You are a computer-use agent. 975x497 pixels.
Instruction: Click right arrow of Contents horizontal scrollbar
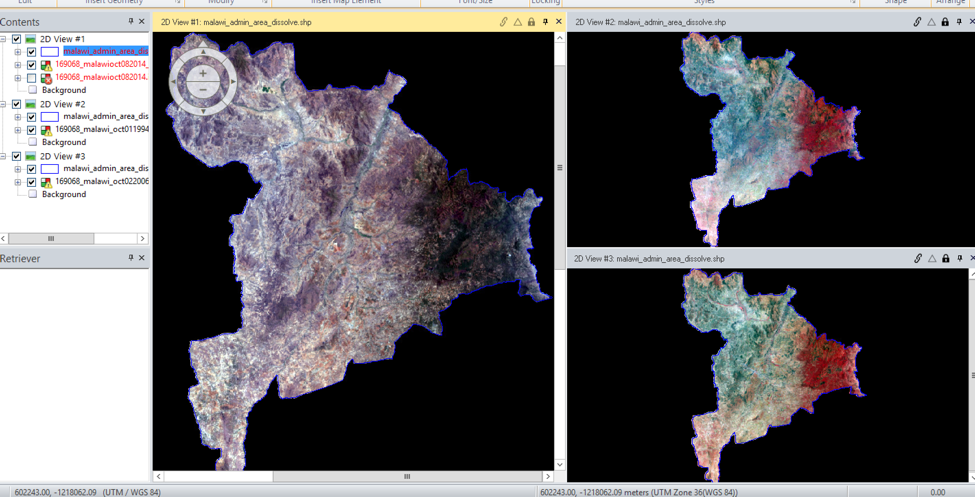click(142, 238)
